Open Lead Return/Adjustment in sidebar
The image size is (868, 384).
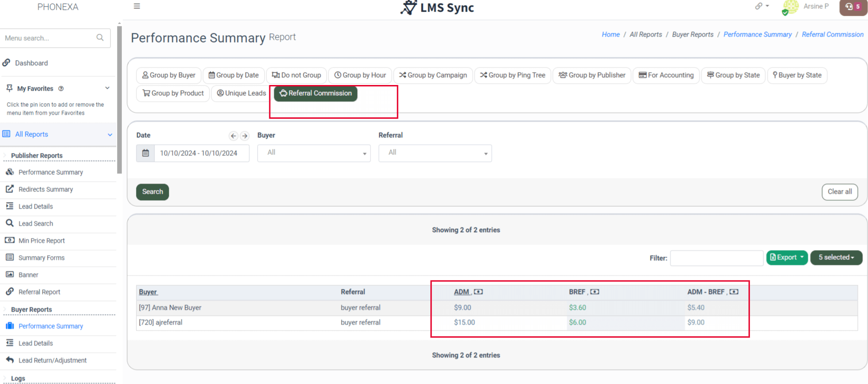[52, 360]
